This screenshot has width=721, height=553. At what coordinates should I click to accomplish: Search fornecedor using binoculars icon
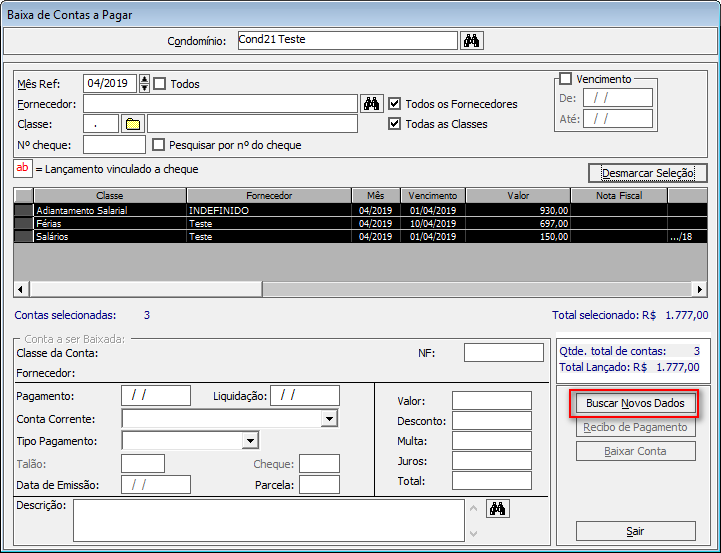tap(372, 104)
